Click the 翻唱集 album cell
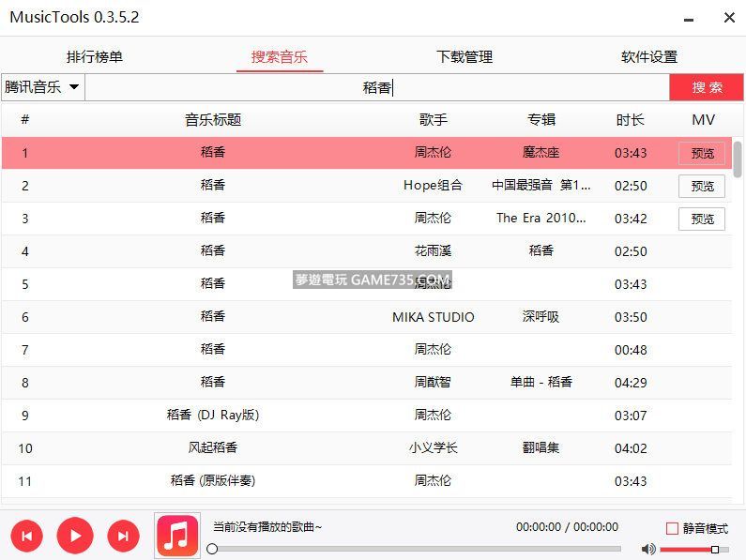The height and width of the screenshot is (560, 746). coord(540,447)
